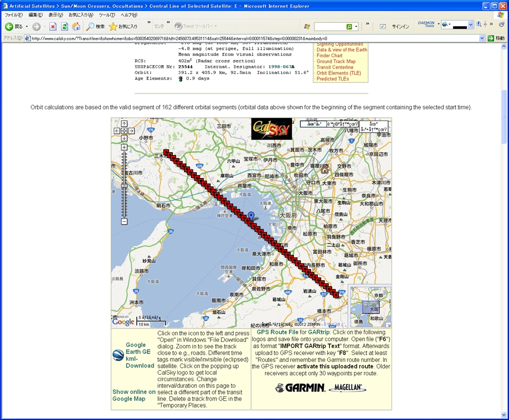
Task: Open the Ground Track Map link
Action: (336, 61)
